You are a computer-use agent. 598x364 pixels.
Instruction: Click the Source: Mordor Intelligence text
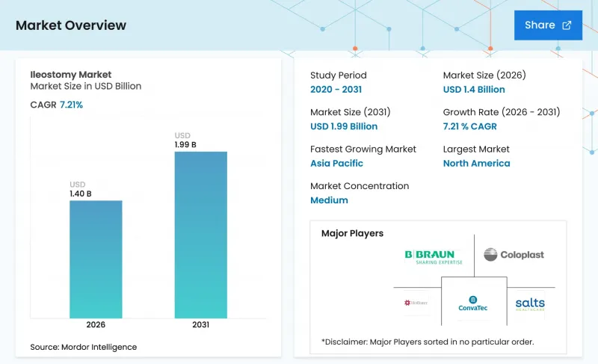coord(84,347)
